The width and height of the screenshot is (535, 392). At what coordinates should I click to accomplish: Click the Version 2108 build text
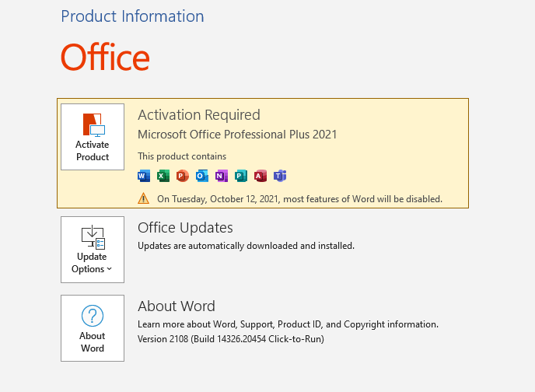[x=230, y=339]
